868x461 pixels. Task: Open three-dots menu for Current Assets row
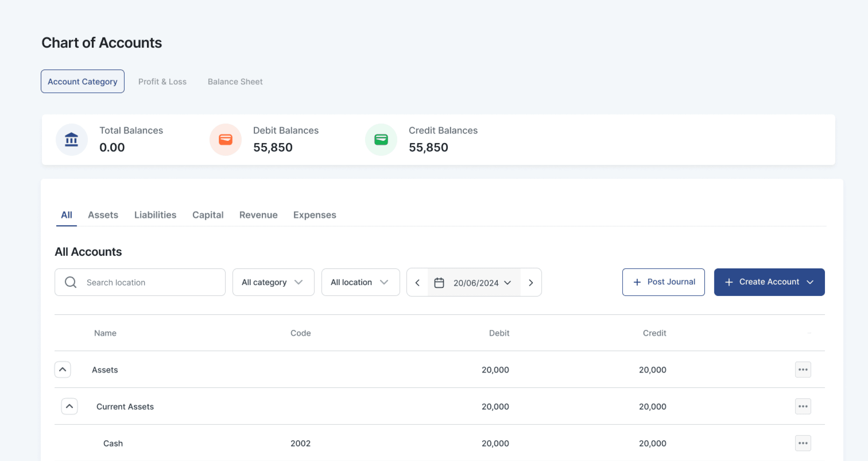pos(803,406)
